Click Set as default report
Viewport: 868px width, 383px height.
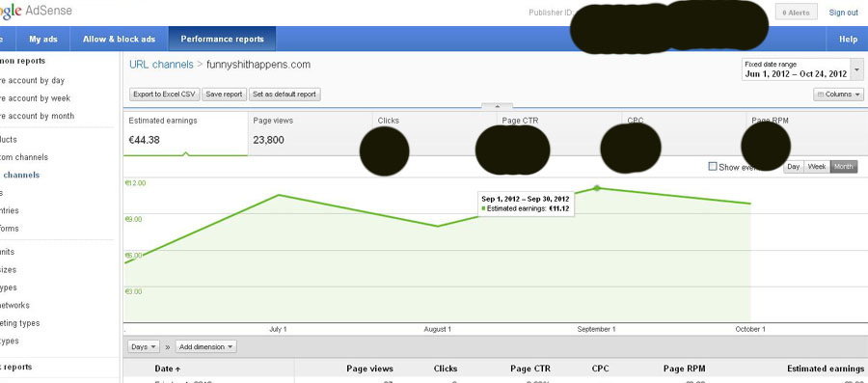[285, 95]
